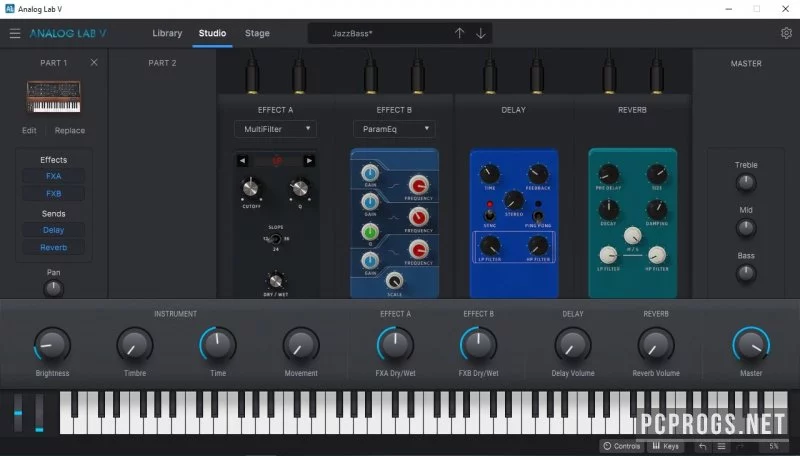Toggle the Keys keyboard button
Screen dimensions: 800x456
(x=666, y=446)
